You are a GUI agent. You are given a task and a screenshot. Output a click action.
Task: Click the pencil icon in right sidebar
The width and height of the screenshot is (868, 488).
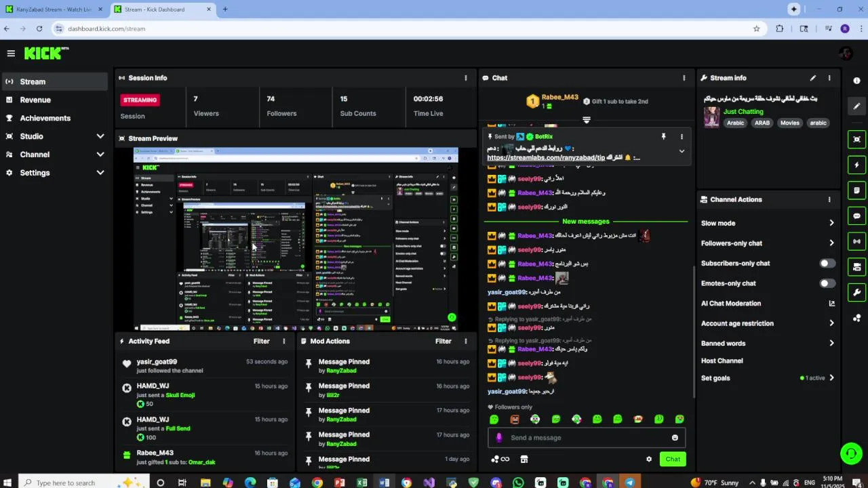(x=857, y=106)
